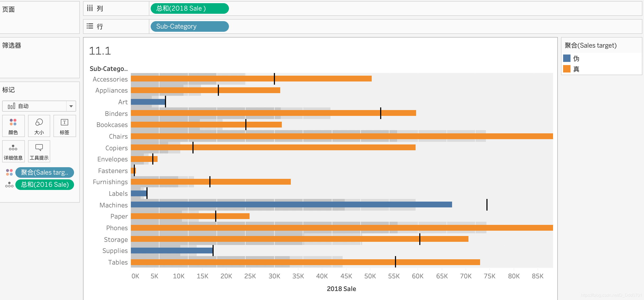The width and height of the screenshot is (644, 300).
Task: Select the blue Art bar
Action: pos(148,102)
